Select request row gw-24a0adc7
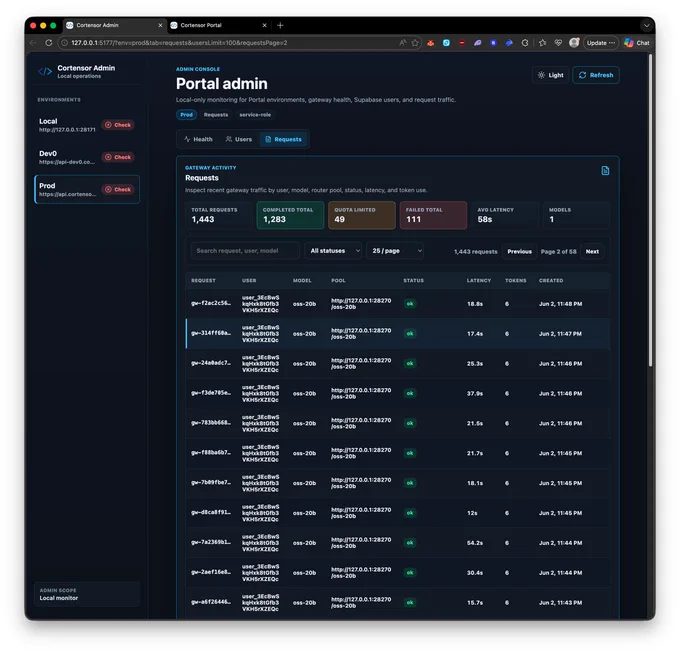This screenshot has height=653, width=680. tap(398, 364)
